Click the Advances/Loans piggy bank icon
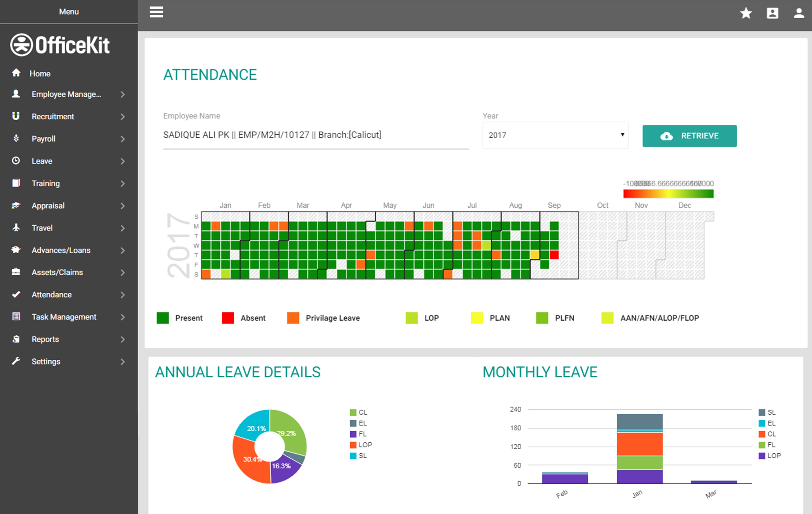Viewport: 812px width, 514px height. [16, 250]
